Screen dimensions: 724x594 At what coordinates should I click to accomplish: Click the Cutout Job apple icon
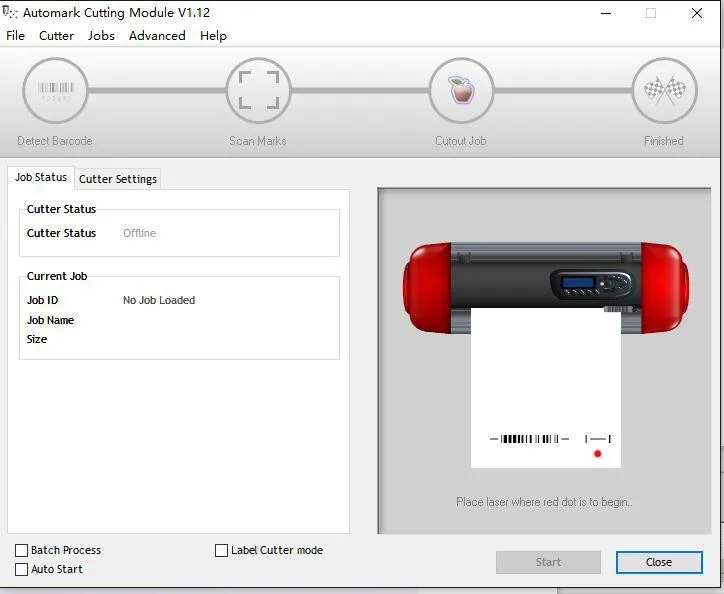[461, 91]
